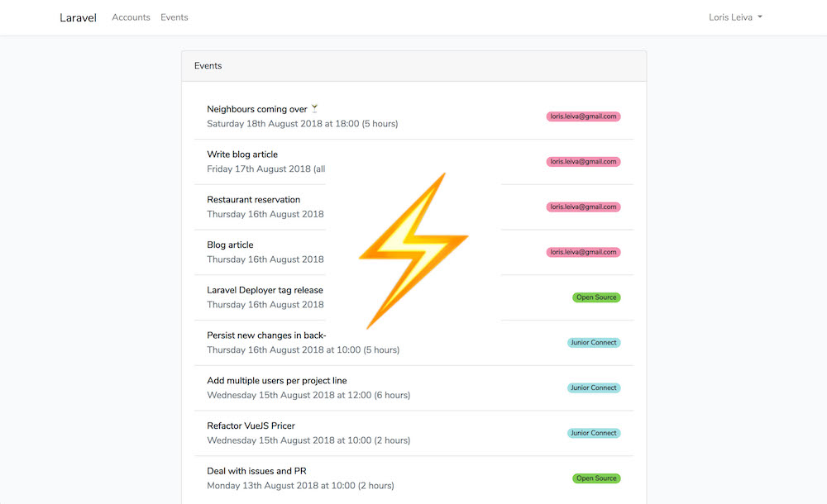Click 'Monday 13th August 2018 at 10:00' text

281,486
